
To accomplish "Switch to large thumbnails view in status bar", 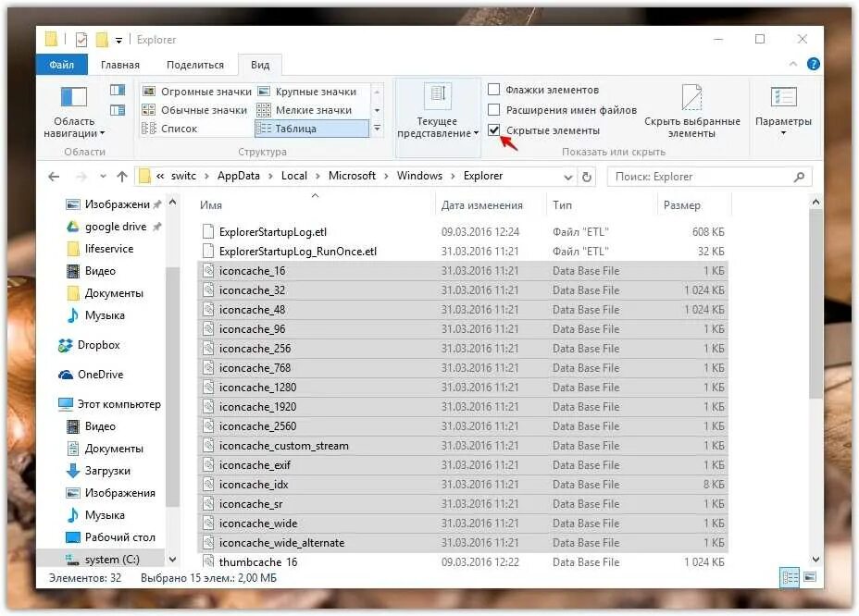I will (x=810, y=577).
